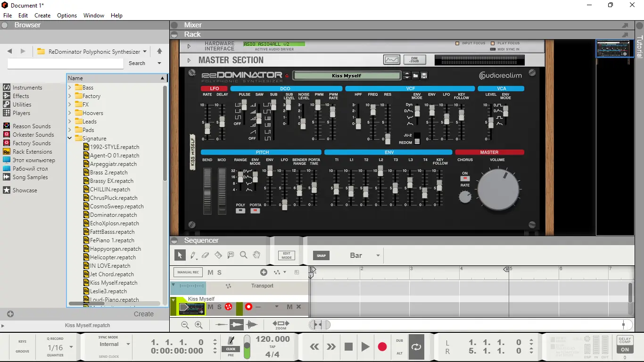Click the R loop marker in timeline

tap(506, 269)
